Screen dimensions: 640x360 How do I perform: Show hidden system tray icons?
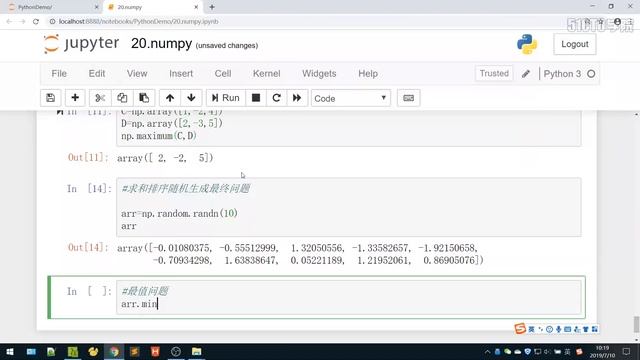487,352
